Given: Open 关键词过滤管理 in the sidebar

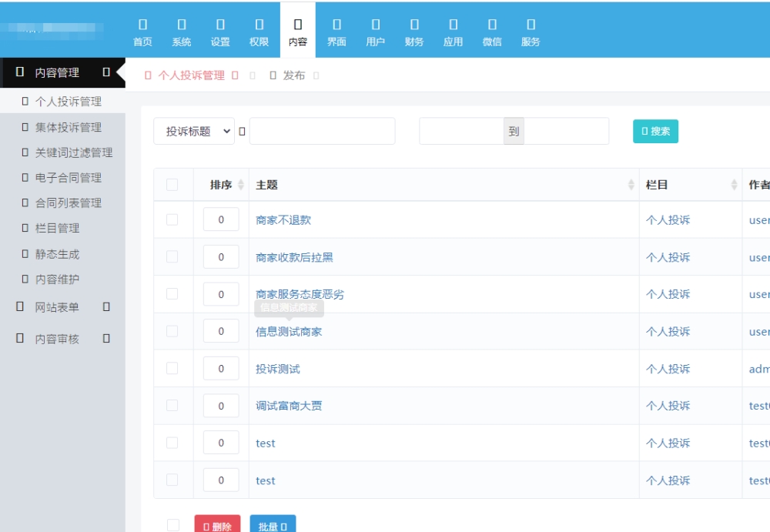Looking at the screenshot, I should point(62,152).
